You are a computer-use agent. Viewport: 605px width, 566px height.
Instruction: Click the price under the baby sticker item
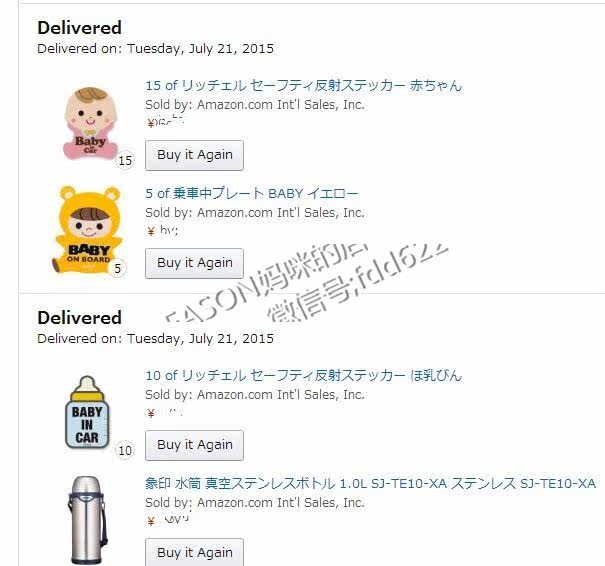pyautogui.click(x=165, y=122)
